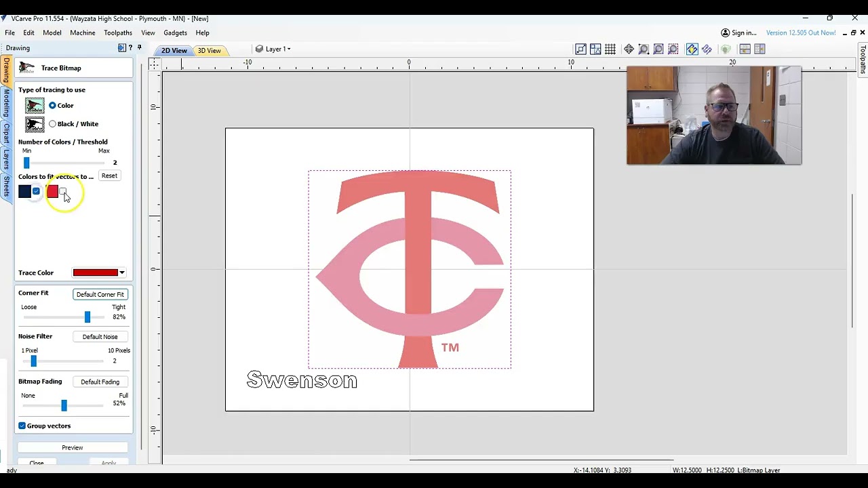Viewport: 868px width, 488px height.
Task: Click the Drawing panel help question mark
Action: click(x=130, y=47)
